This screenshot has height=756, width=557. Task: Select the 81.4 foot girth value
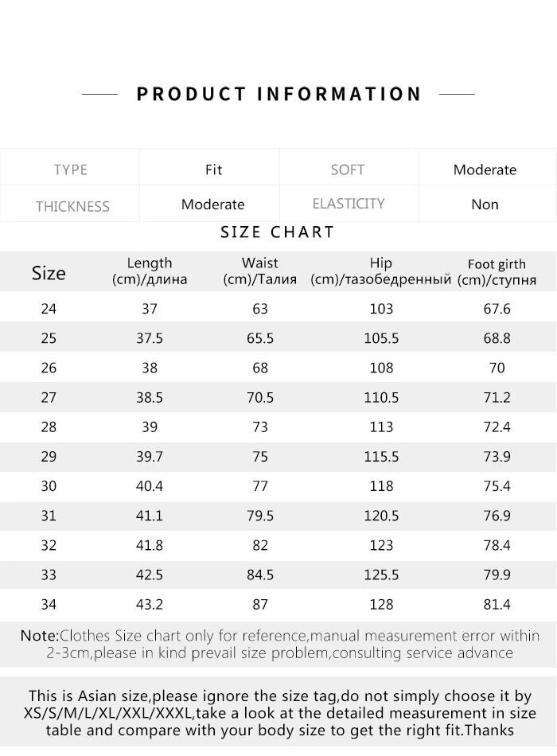pos(497,604)
